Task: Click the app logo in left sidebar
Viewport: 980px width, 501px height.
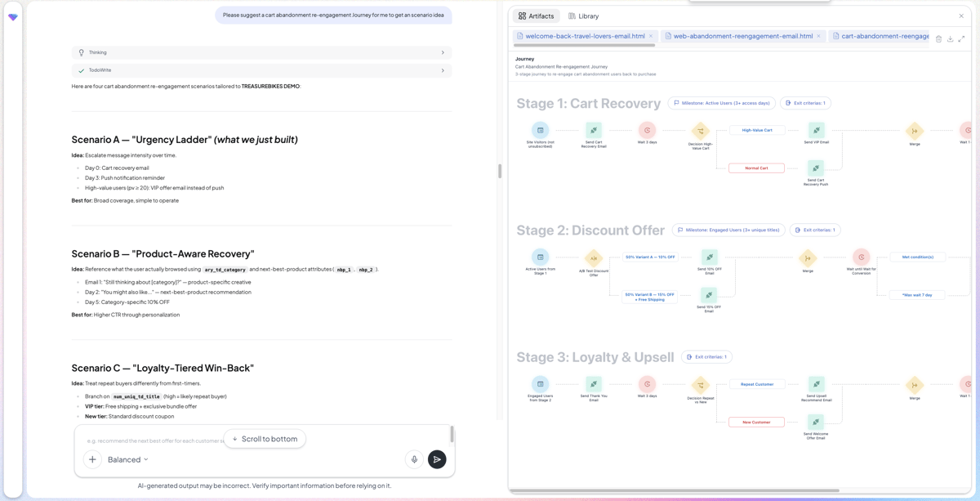Action: click(x=13, y=16)
